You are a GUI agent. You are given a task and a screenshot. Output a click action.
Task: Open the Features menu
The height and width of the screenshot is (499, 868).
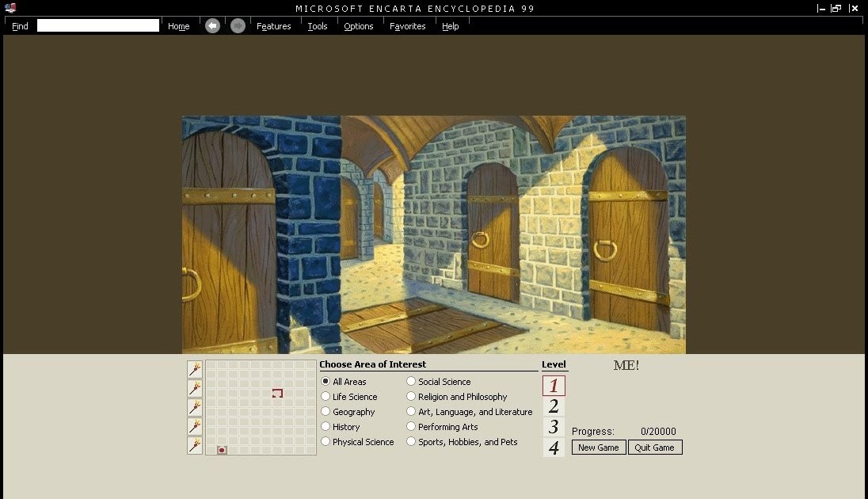(x=273, y=26)
